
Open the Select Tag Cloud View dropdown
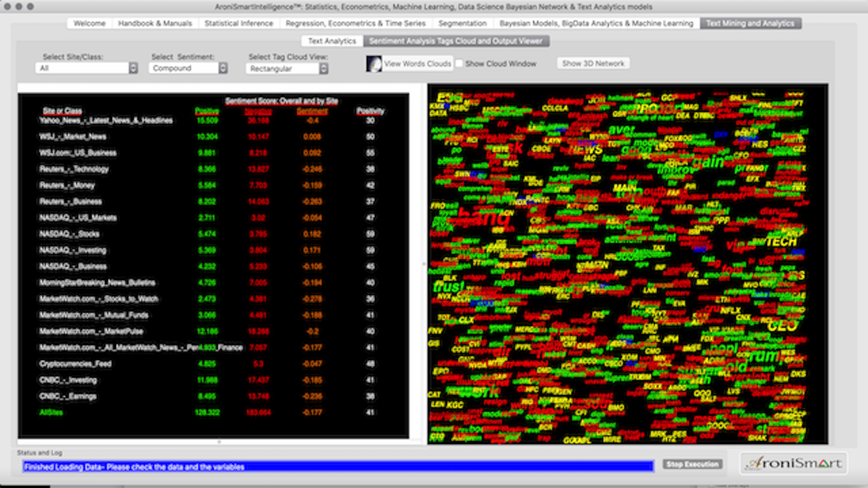(288, 68)
